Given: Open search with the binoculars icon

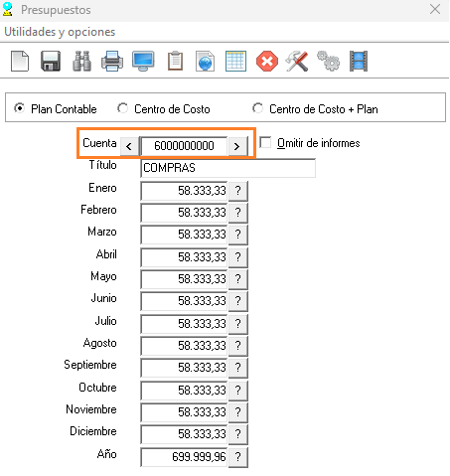Looking at the screenshot, I should [x=81, y=61].
